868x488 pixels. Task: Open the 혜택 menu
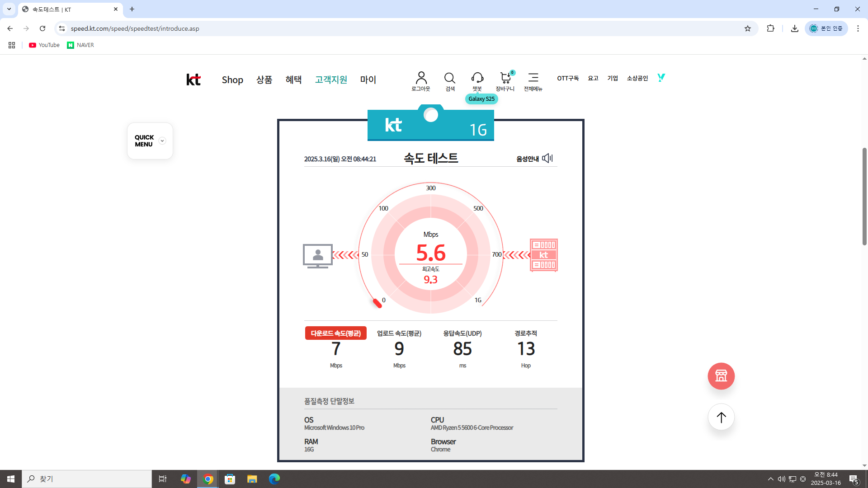click(x=293, y=80)
